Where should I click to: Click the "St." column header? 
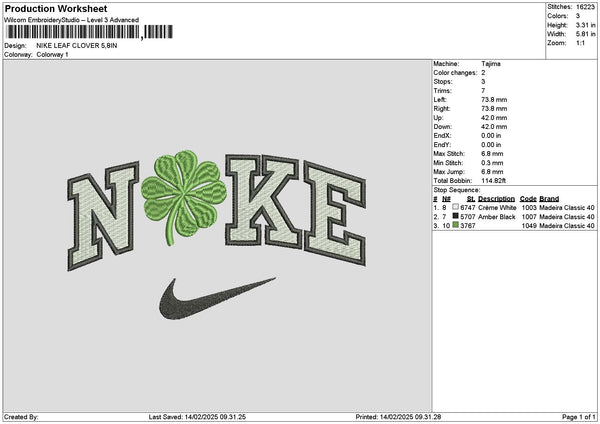point(471,199)
